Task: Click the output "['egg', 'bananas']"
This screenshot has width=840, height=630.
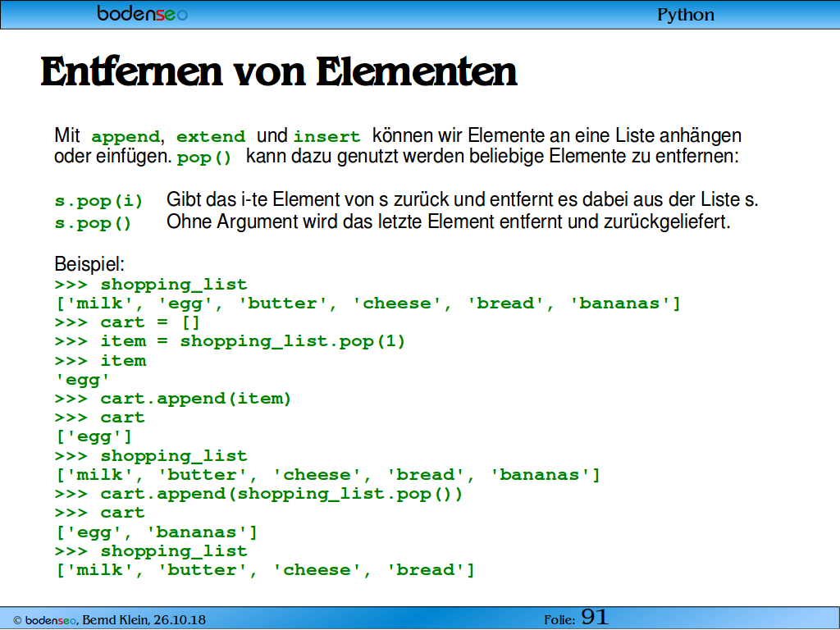Action: click(157, 532)
